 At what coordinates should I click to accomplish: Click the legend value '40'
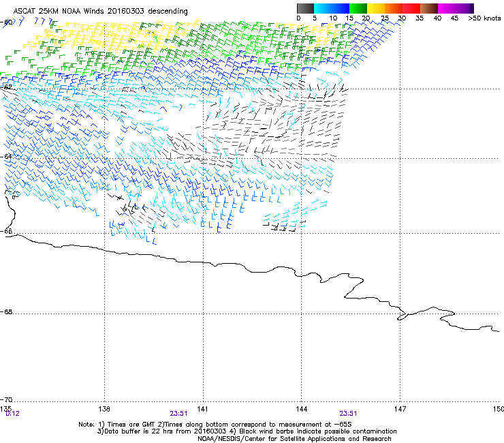coord(437,18)
